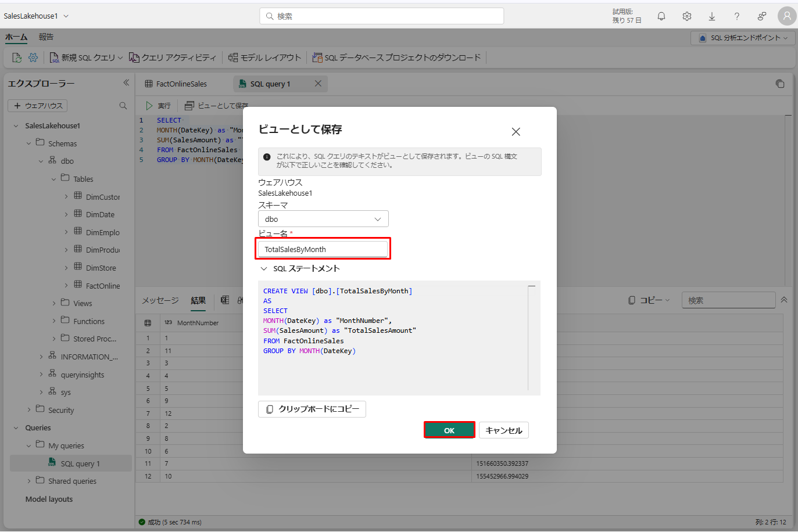This screenshot has width=798, height=532.
Task: Click the user account avatar
Action: point(786,16)
